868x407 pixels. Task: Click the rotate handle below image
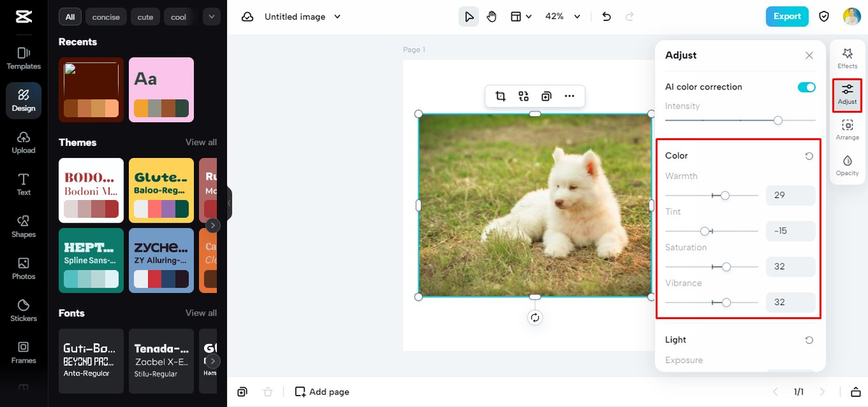point(535,317)
